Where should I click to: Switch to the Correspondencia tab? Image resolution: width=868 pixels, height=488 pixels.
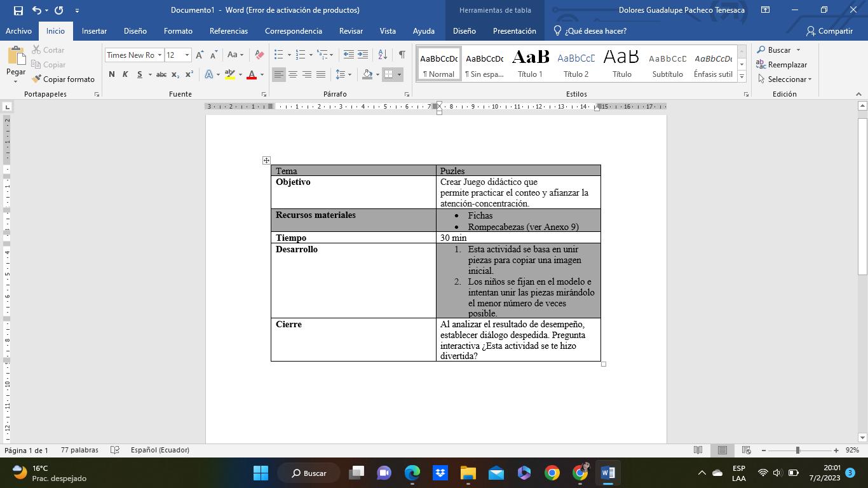[294, 30]
